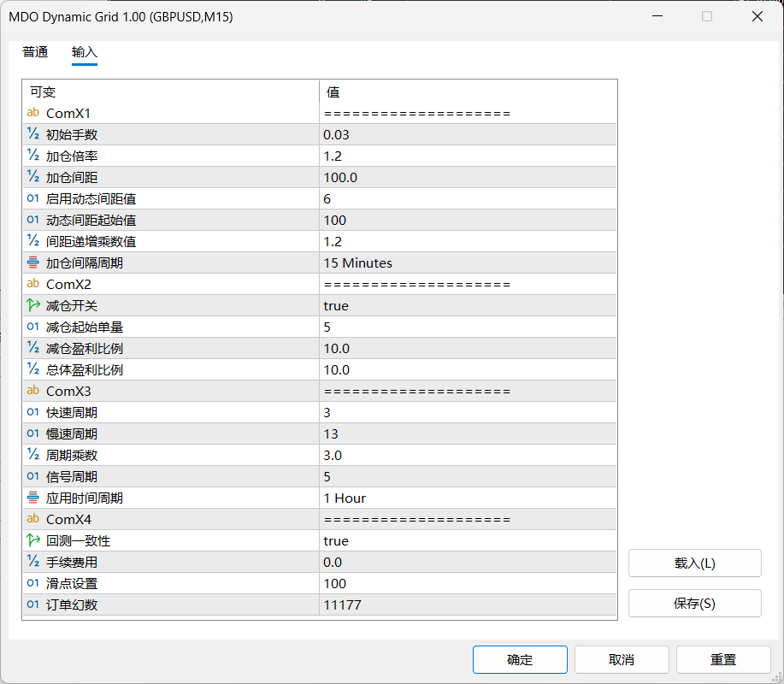The height and width of the screenshot is (684, 784).
Task: Click the ½ icon next to 减仓盈利比例
Action: (x=33, y=348)
